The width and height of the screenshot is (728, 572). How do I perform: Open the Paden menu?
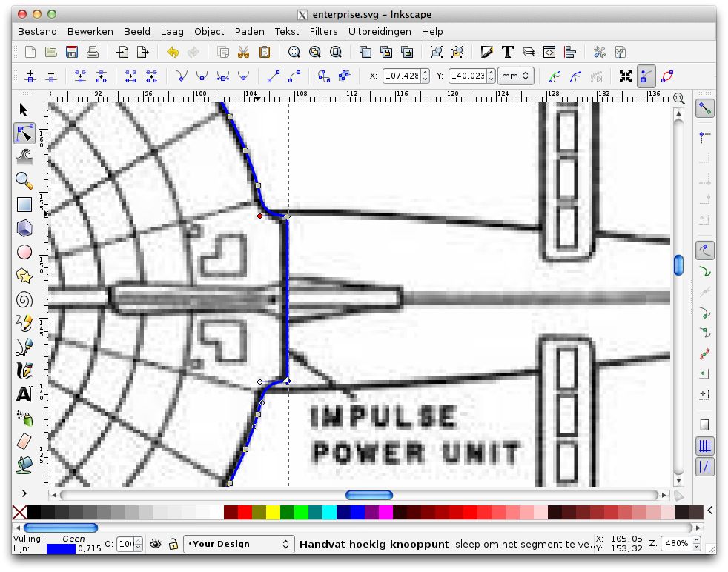click(249, 32)
